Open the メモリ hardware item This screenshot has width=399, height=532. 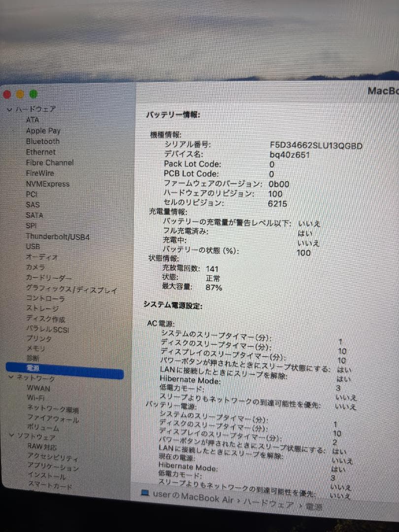(x=35, y=348)
